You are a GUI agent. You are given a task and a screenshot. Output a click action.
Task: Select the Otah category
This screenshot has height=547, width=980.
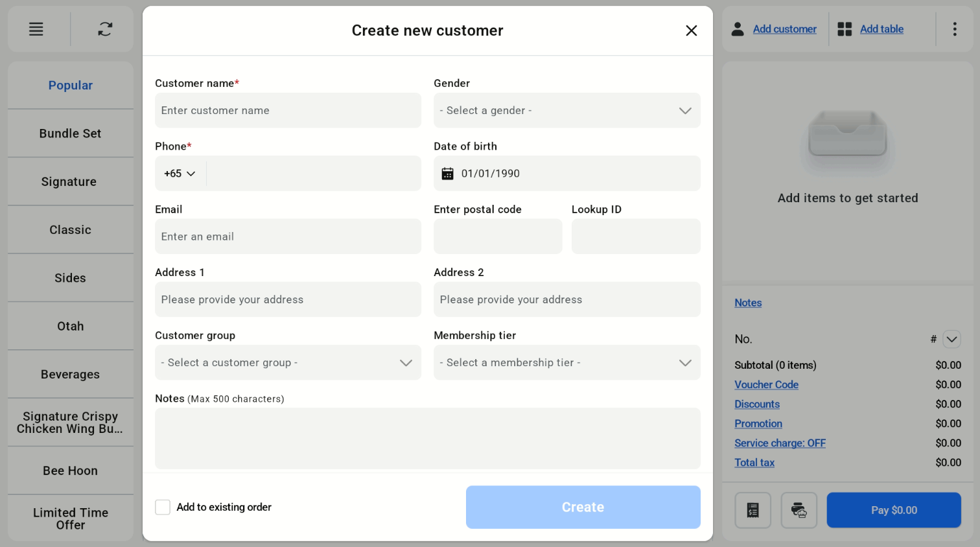point(71,326)
